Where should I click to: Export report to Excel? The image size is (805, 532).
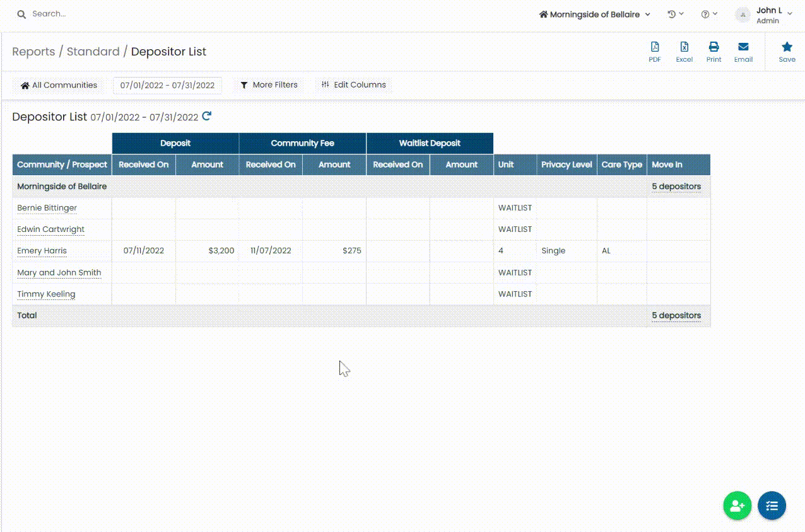pos(684,52)
